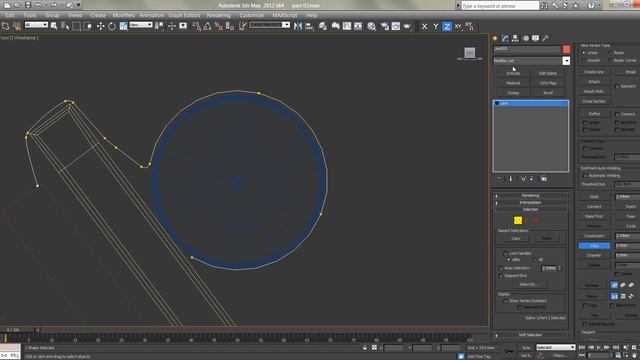640x360 pixels.
Task: Click the Mirror tool icon
Action: pyautogui.click(x=298, y=26)
